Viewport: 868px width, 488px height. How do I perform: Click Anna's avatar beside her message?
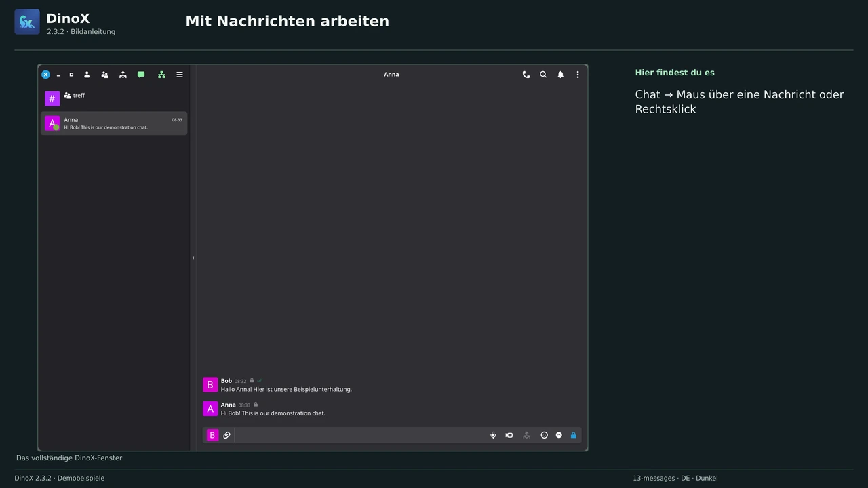210,409
